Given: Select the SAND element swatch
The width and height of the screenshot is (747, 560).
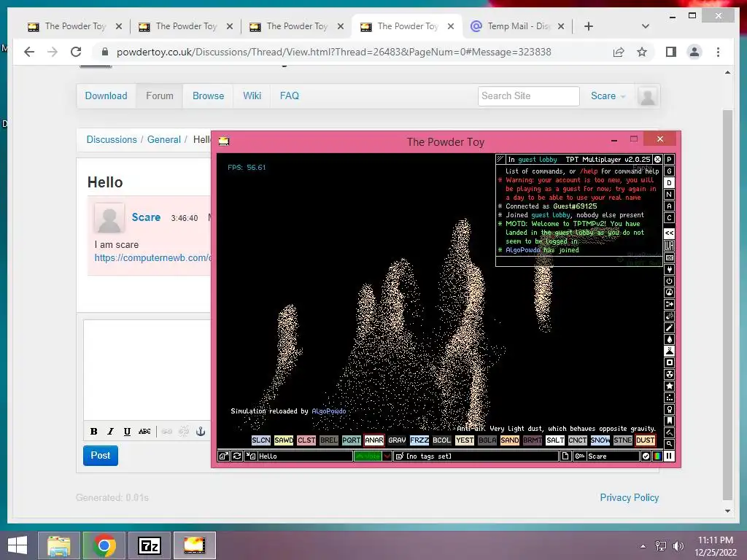Looking at the screenshot, I should [x=509, y=440].
